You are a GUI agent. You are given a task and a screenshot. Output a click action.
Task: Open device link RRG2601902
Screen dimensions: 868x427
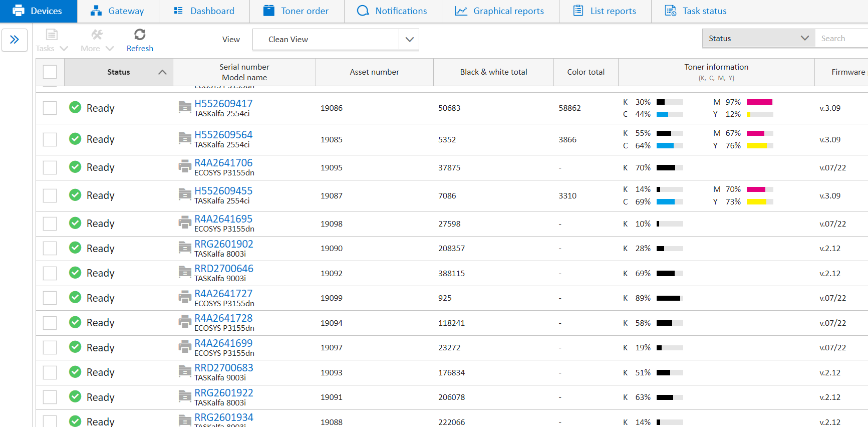tap(224, 244)
